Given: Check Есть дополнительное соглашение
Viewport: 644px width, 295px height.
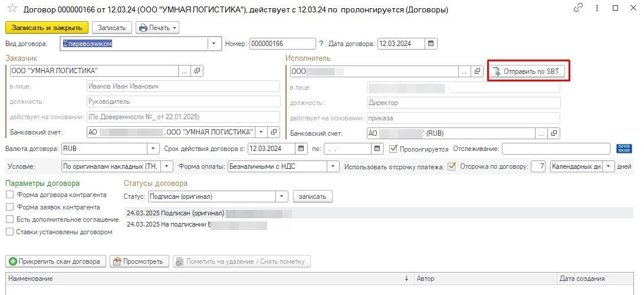Looking at the screenshot, I should click(10, 219).
